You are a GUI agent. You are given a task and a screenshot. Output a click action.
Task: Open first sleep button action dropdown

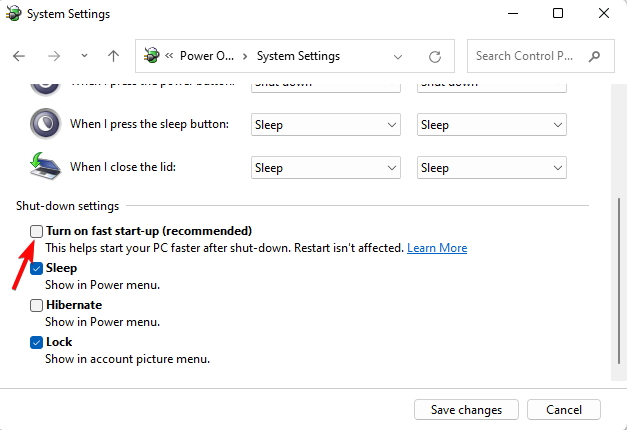324,125
